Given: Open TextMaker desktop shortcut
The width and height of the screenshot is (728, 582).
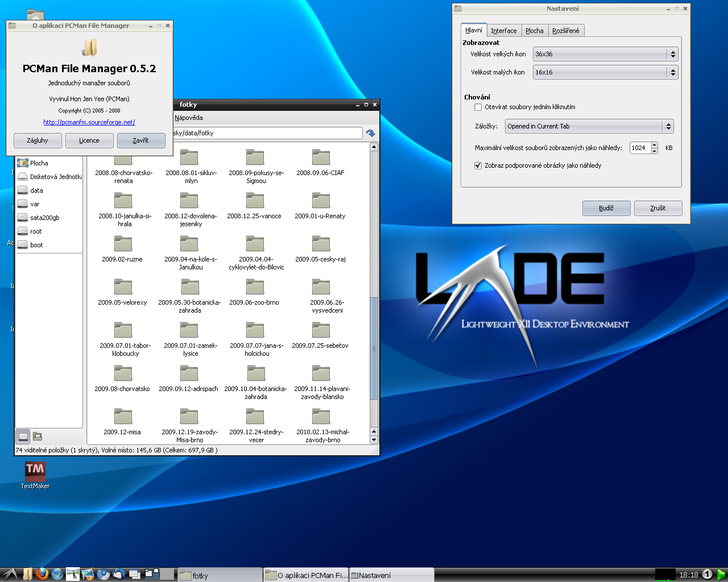Looking at the screenshot, I should pyautogui.click(x=35, y=475).
